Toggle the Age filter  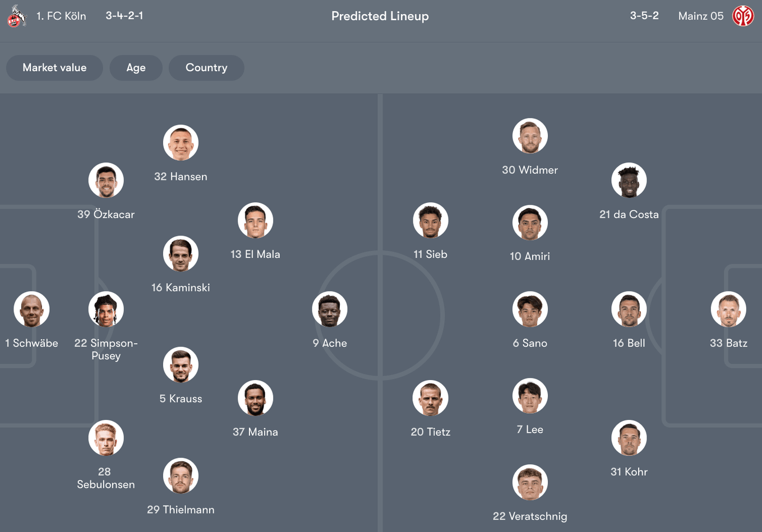coord(136,68)
